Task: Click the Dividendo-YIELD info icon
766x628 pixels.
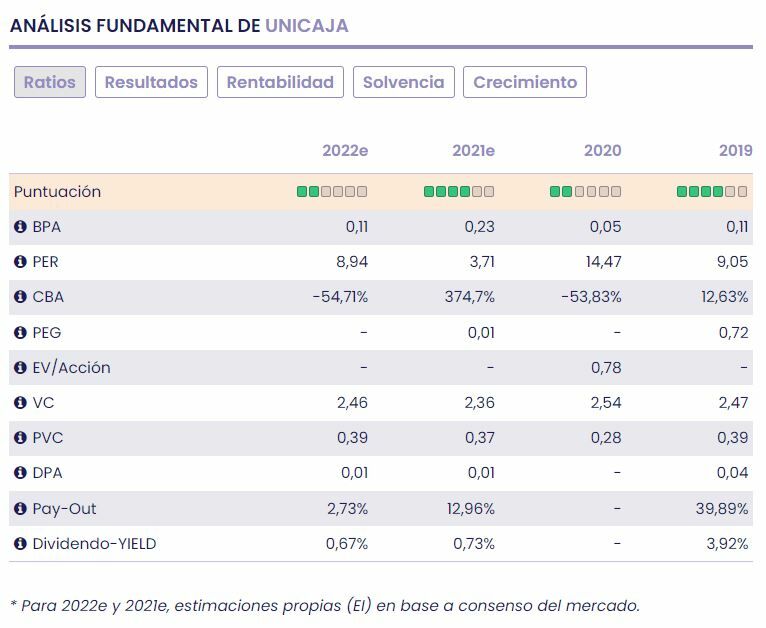Action: [20, 544]
